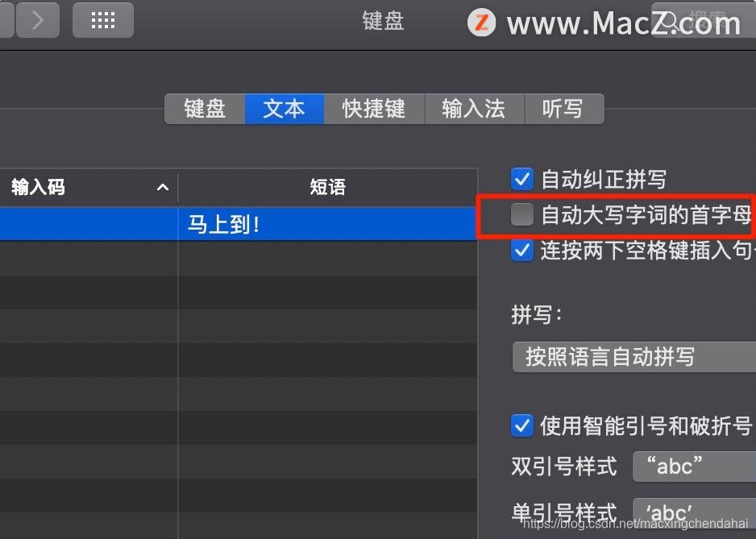Open the 按照语言自动拼写 dropdown
This screenshot has height=539, width=756.
coord(634,357)
